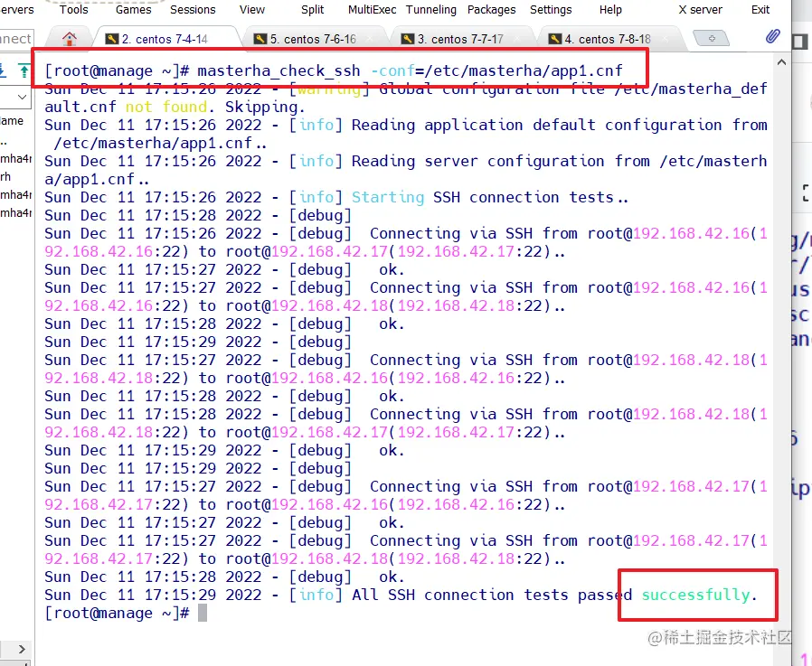This screenshot has height=666, width=812.
Task: Click the download arrow icon in sidebar
Action: pos(3,70)
